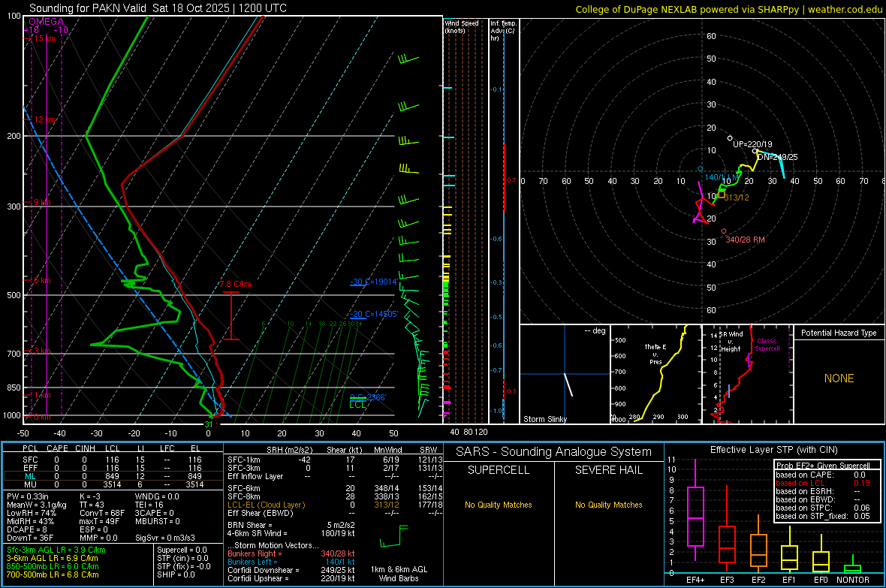Click 'No Quality Matches' under SUPERCELL
The height and width of the screenshot is (588, 886).
click(499, 505)
